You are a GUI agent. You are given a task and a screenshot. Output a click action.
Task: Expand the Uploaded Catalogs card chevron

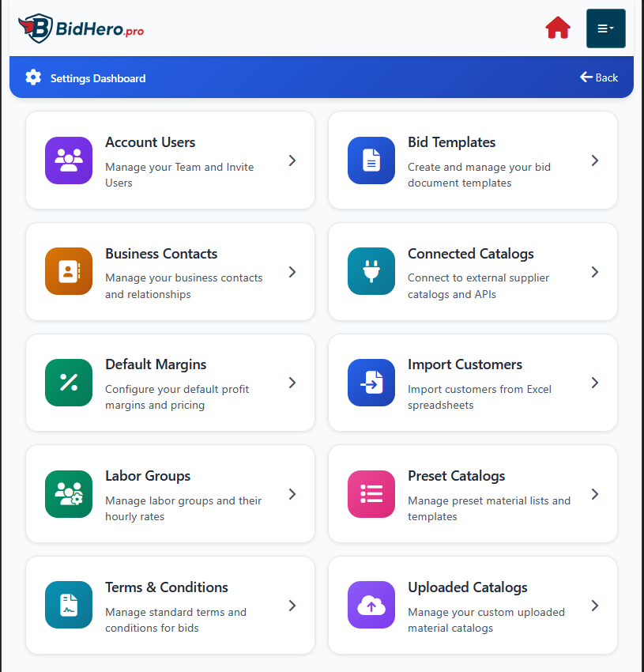tap(594, 606)
